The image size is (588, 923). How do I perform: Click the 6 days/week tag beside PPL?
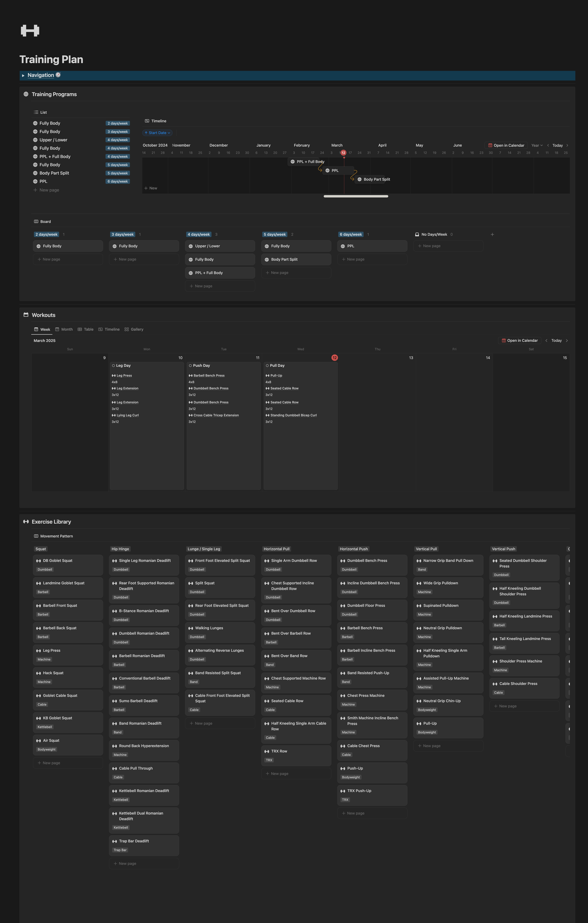point(118,182)
